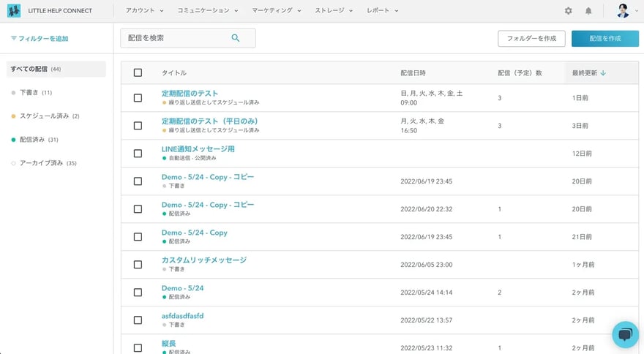
Task: Click the 配信を作成 button
Action: [604, 39]
